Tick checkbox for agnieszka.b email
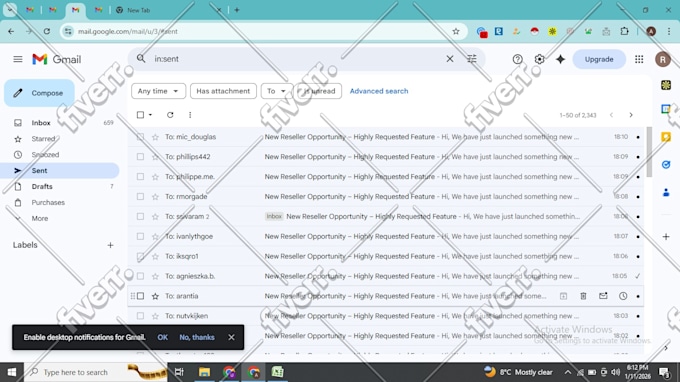 140,276
